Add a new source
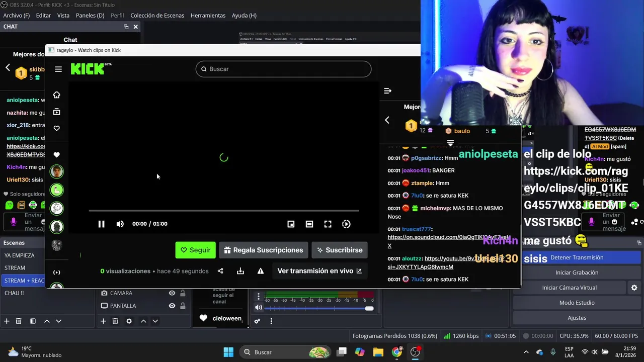 [103, 321]
